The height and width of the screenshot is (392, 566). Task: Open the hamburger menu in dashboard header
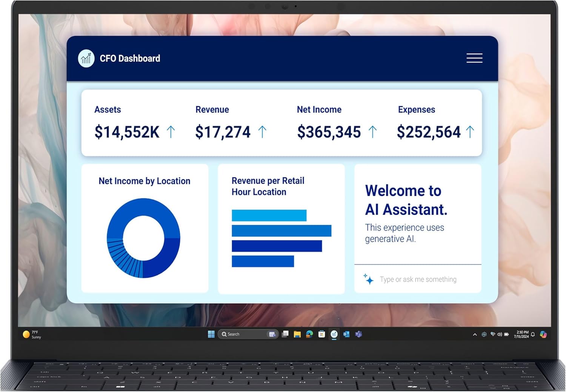coord(474,58)
